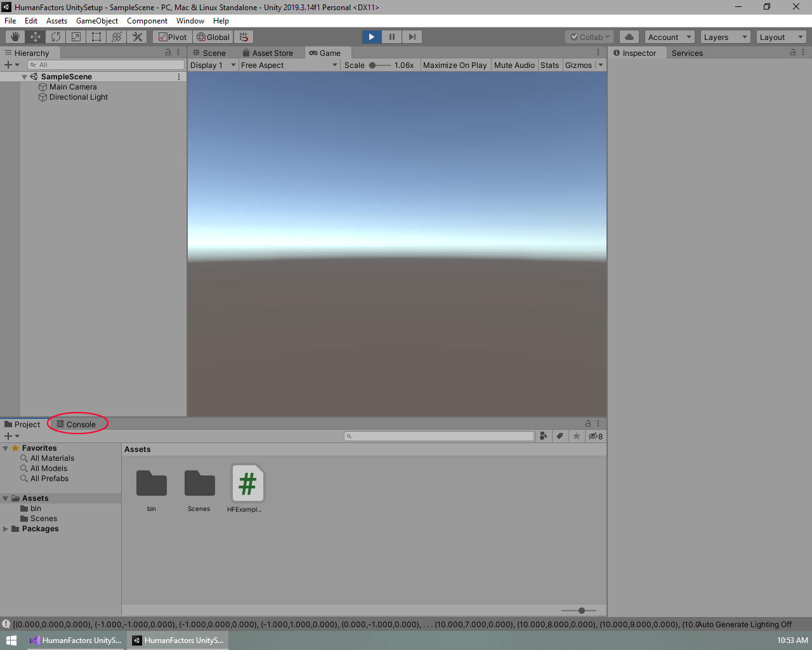The height and width of the screenshot is (650, 812).
Task: Adjust the Game view Scale slider
Action: (x=379, y=65)
